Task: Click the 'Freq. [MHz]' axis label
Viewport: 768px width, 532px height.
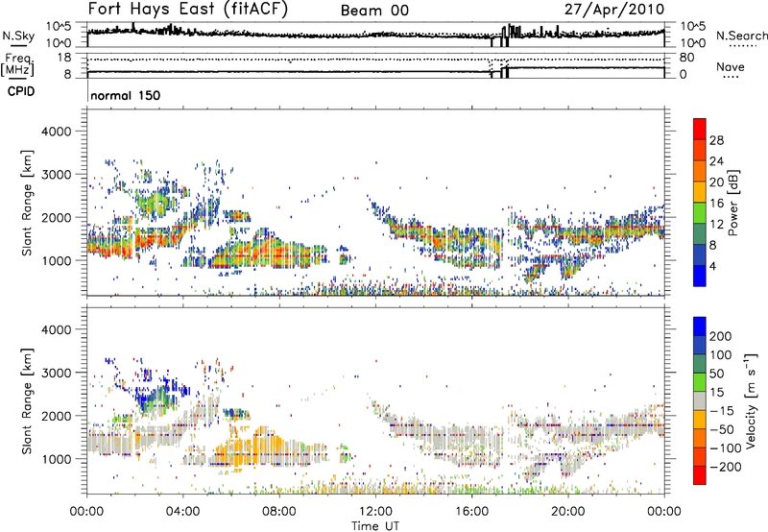Action: point(17,64)
